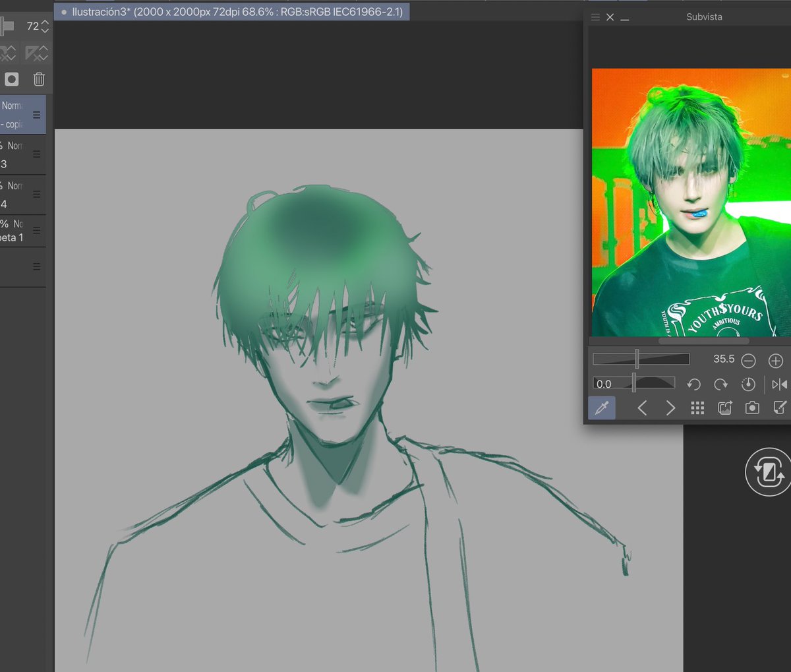
Task: Click the sheet with pencil icon in Subvista
Action: pyautogui.click(x=780, y=408)
